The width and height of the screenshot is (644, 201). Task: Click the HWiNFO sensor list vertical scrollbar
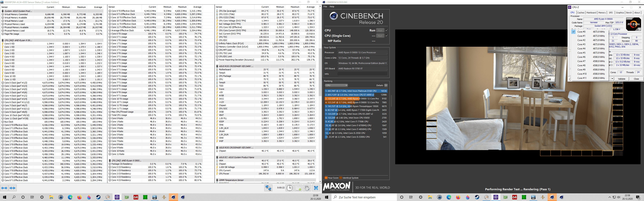[x=320, y=72]
